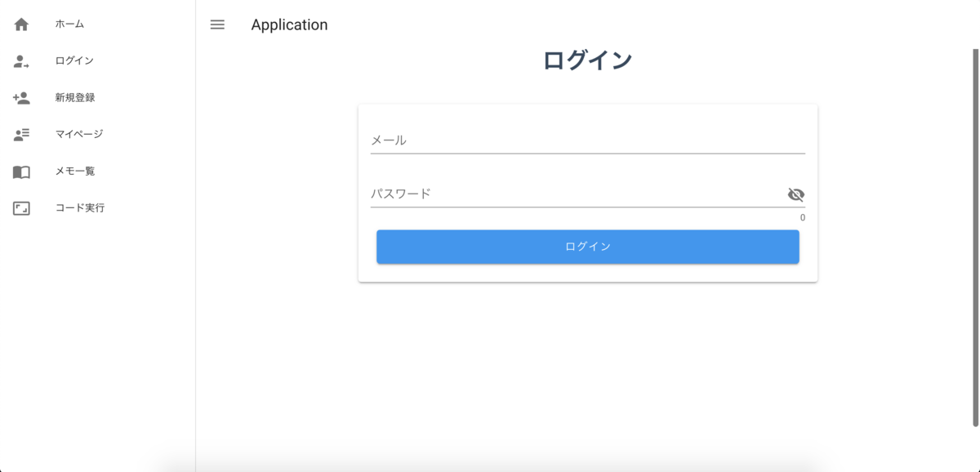Click the code execution frame icon
The image size is (980, 472).
[x=21, y=208]
